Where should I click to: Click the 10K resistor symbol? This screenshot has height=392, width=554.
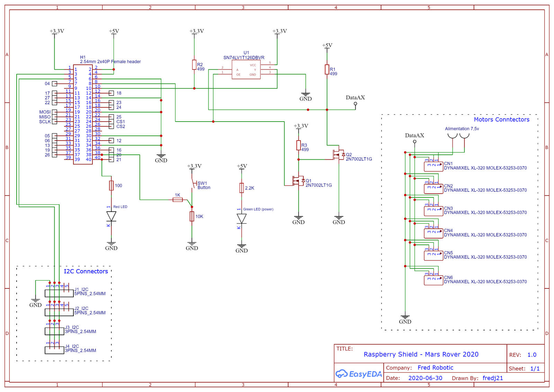click(x=192, y=216)
